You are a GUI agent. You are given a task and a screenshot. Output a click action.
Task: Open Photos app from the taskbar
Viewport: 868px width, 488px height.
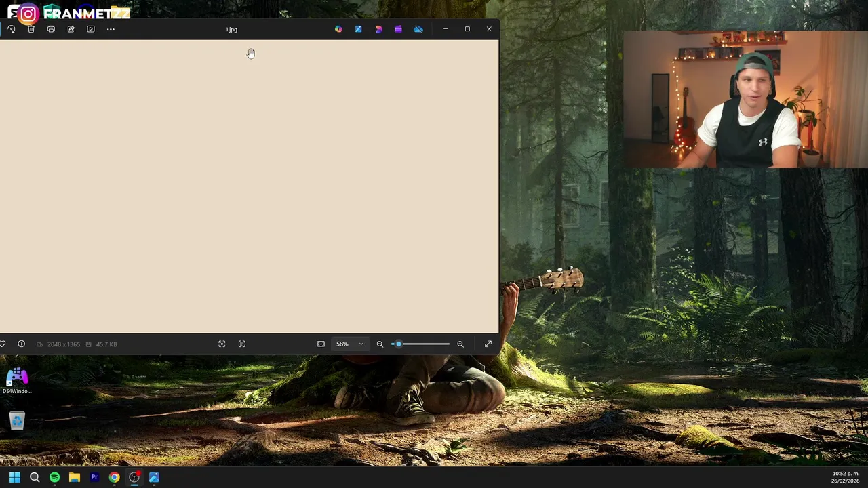pyautogui.click(x=154, y=477)
